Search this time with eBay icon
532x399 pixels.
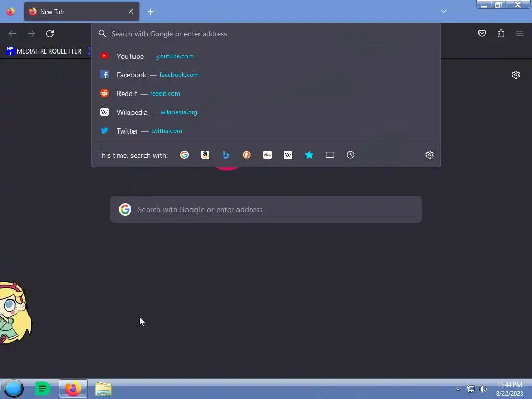[x=268, y=155]
